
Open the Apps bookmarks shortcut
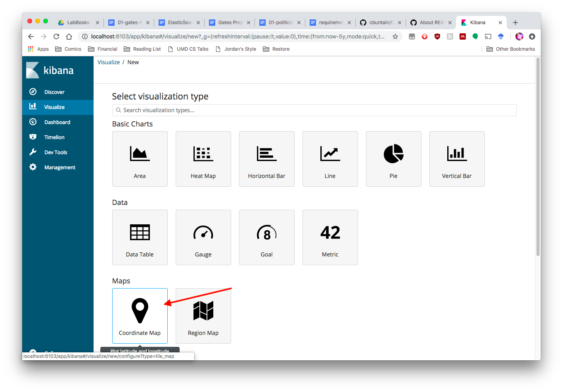coord(38,49)
